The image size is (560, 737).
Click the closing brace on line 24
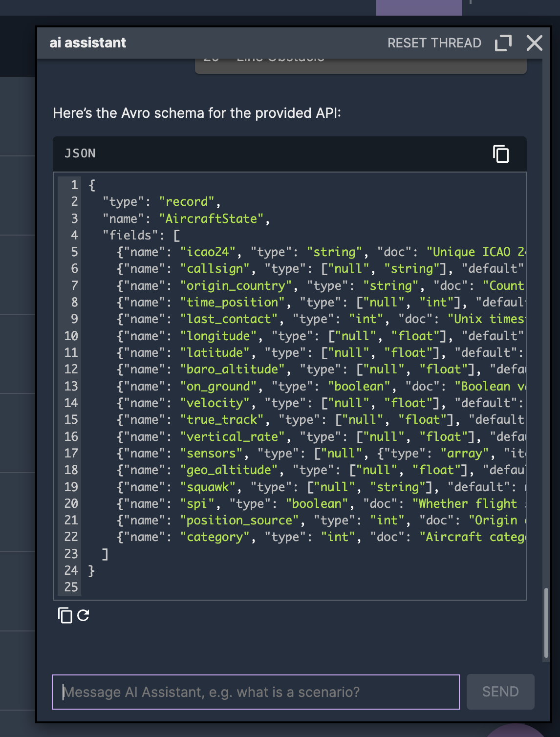pyautogui.click(x=91, y=570)
